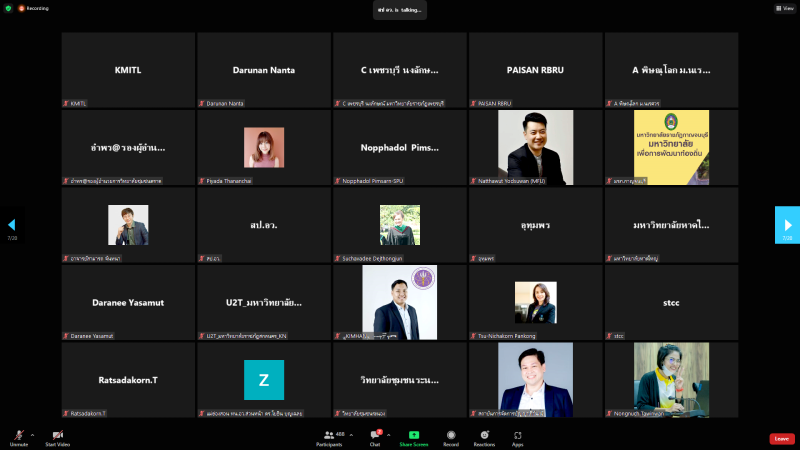Unmute the microphone
800x450 pixels.
[x=18, y=437]
